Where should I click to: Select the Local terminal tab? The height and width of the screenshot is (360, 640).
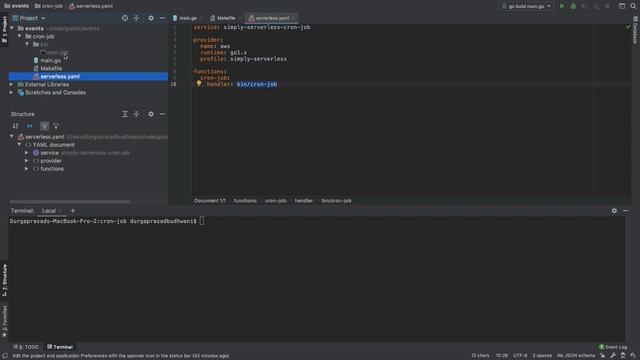pos(49,211)
